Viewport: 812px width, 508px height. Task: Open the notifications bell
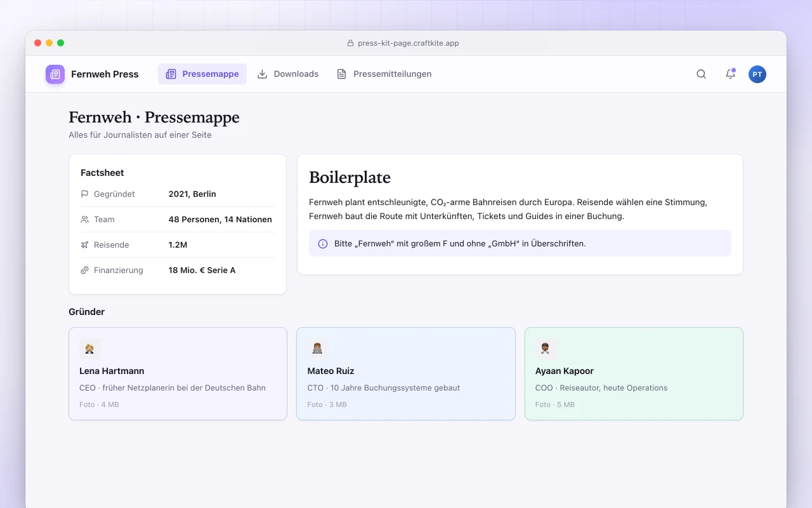coord(730,74)
